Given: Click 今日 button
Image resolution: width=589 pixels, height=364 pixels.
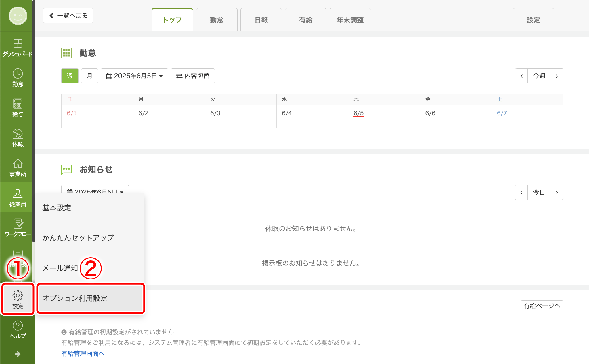Looking at the screenshot, I should coord(539,192).
